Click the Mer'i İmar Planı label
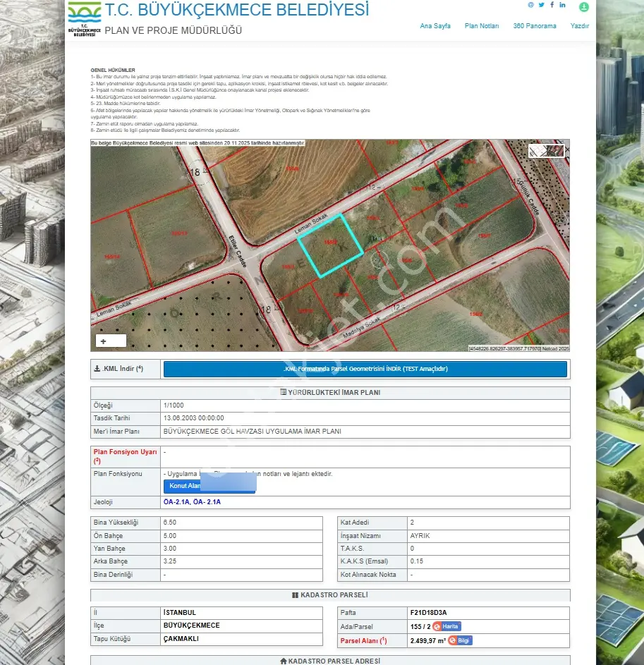644x665 pixels. tap(116, 432)
